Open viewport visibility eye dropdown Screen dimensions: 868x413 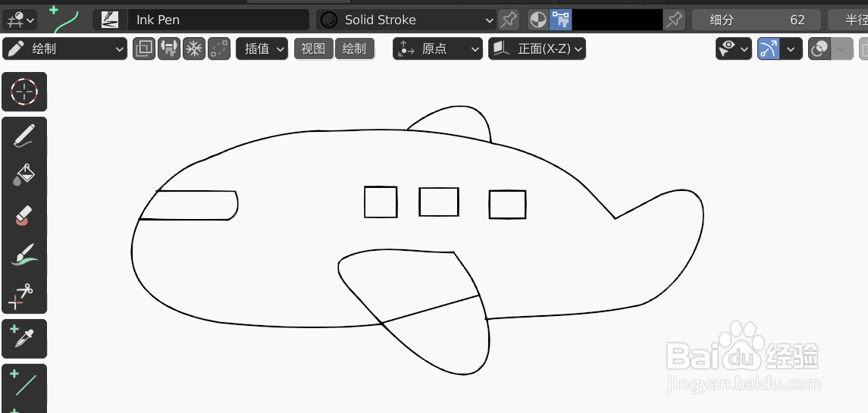pos(734,48)
